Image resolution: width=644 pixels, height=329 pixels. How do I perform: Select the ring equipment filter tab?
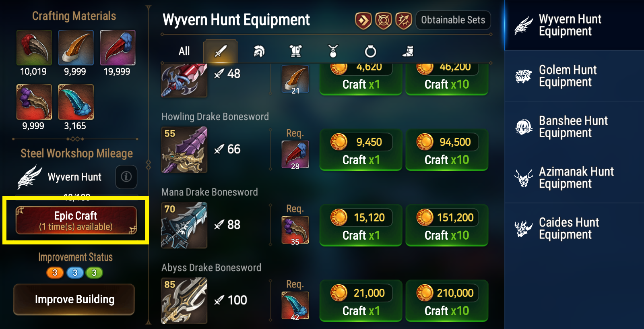coord(370,51)
